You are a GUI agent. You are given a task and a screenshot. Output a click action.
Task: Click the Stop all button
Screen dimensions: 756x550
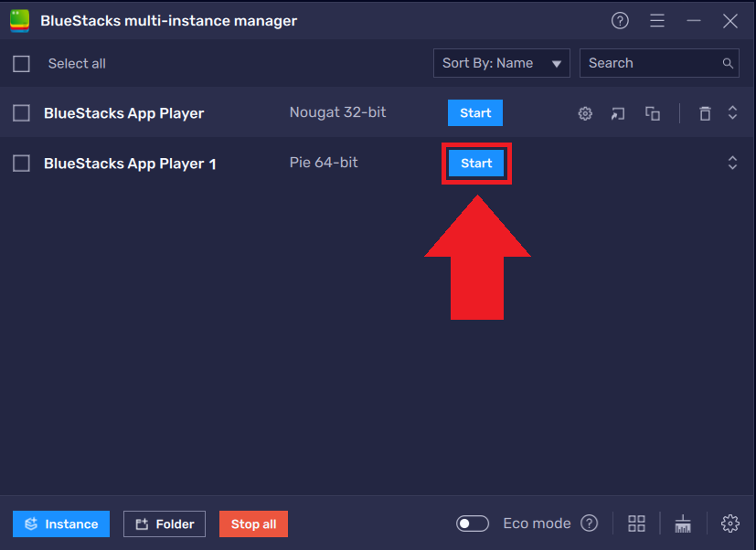point(253,524)
